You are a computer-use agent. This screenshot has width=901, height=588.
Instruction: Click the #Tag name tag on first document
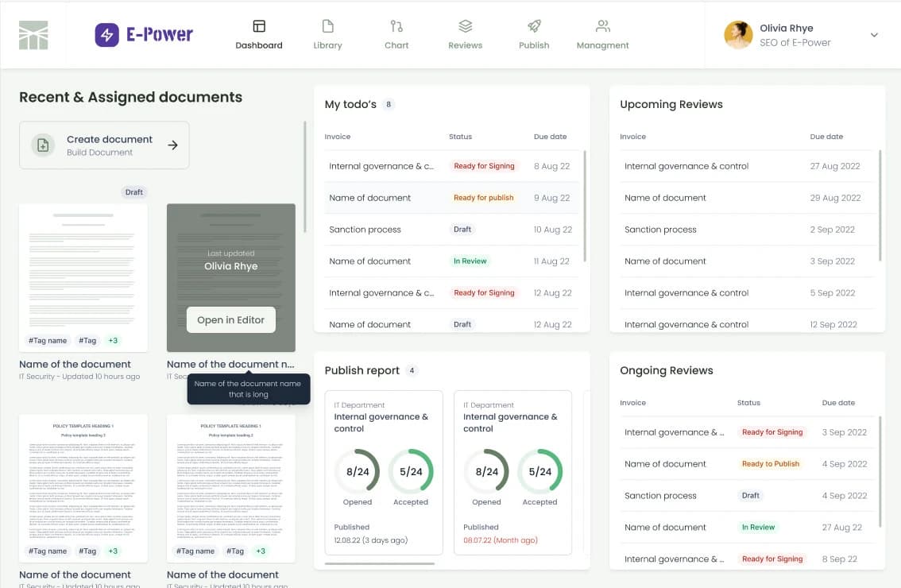click(x=48, y=341)
